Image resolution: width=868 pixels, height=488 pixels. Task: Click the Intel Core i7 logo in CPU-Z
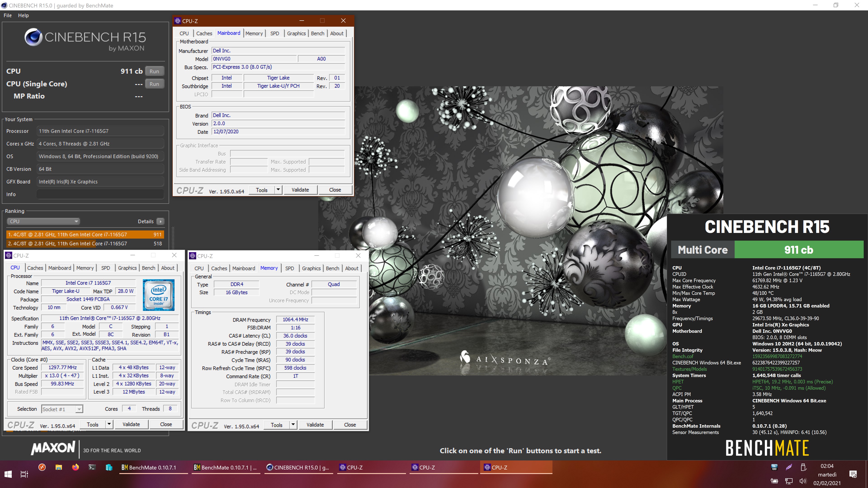158,295
